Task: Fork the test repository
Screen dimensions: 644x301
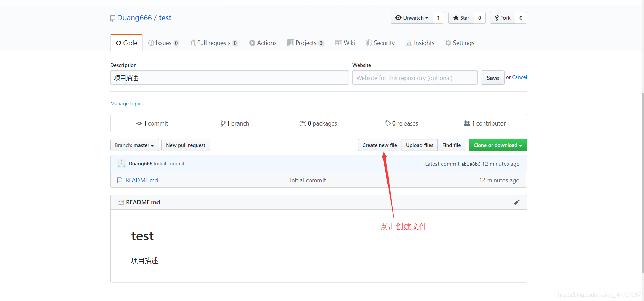Action: (x=502, y=18)
